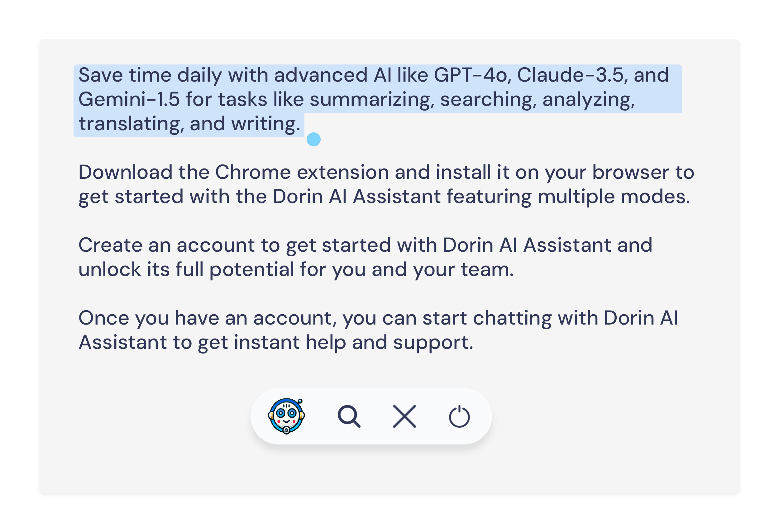Image resolution: width=779 pixels, height=532 pixels.
Task: Click the highlighted word "Gemini-1.5"
Action: [x=129, y=99]
